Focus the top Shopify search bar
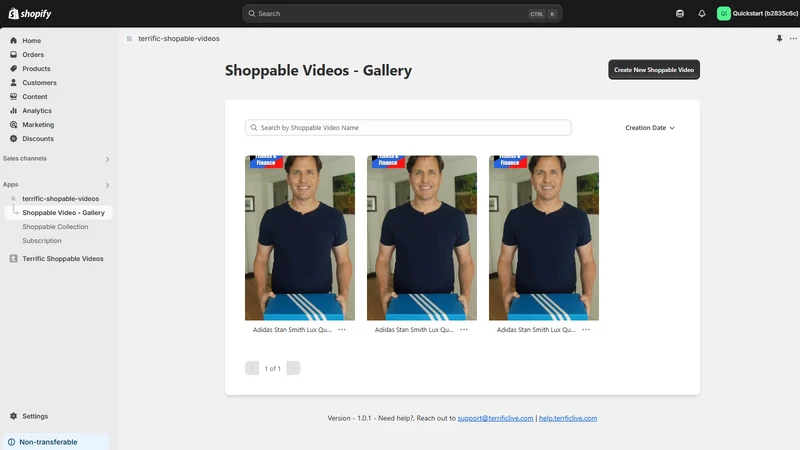The height and width of the screenshot is (450, 800). 402,14
